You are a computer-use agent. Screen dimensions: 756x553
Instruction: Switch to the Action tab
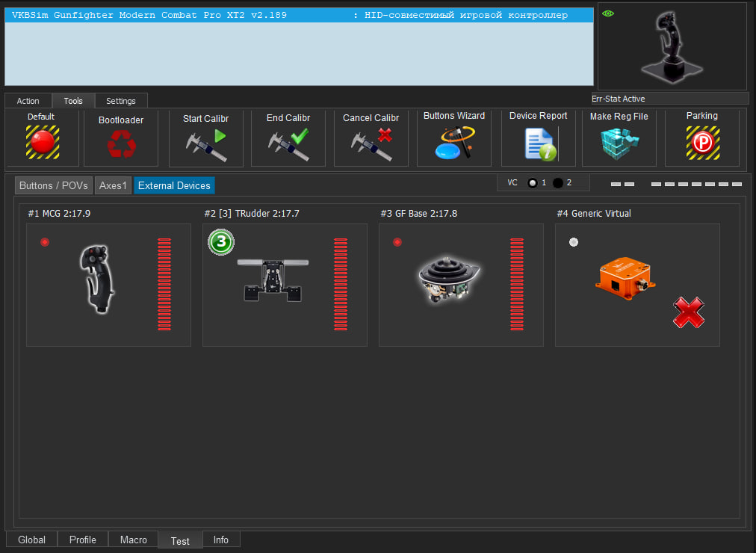(28, 101)
